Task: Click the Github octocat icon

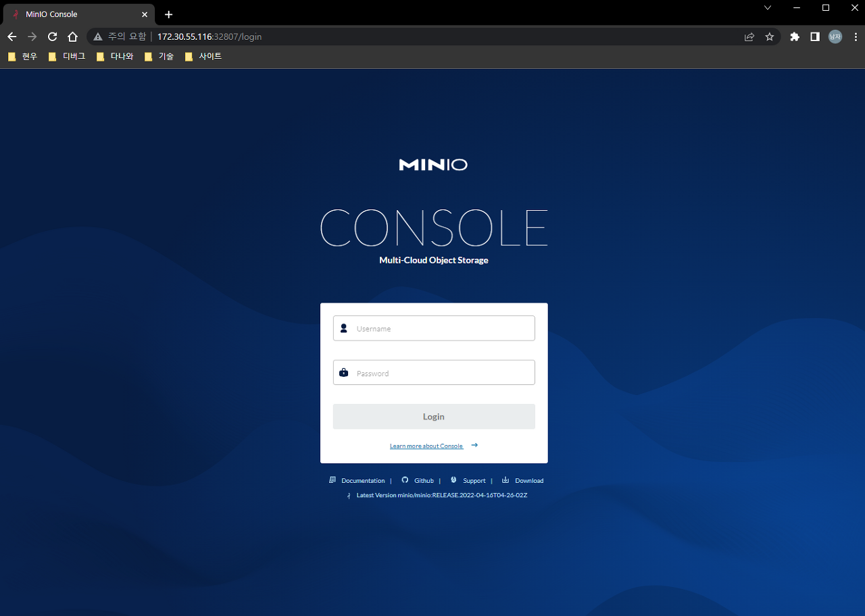Action: point(405,480)
